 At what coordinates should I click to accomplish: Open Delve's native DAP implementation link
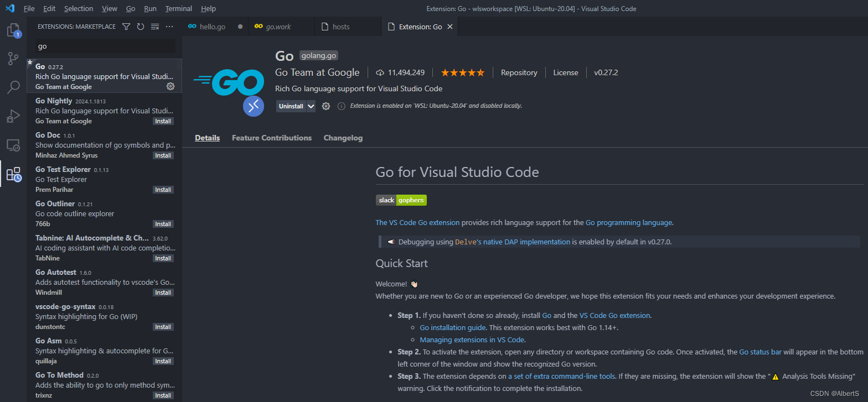click(x=513, y=242)
